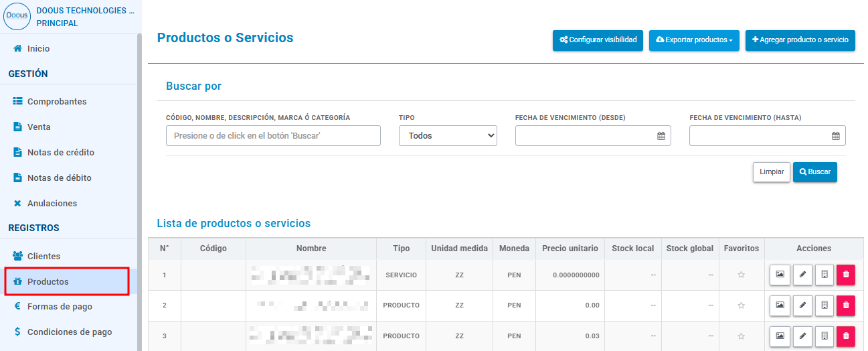The width and height of the screenshot is (868, 351).
Task: Select Productos in the sidebar
Action: tap(67, 281)
